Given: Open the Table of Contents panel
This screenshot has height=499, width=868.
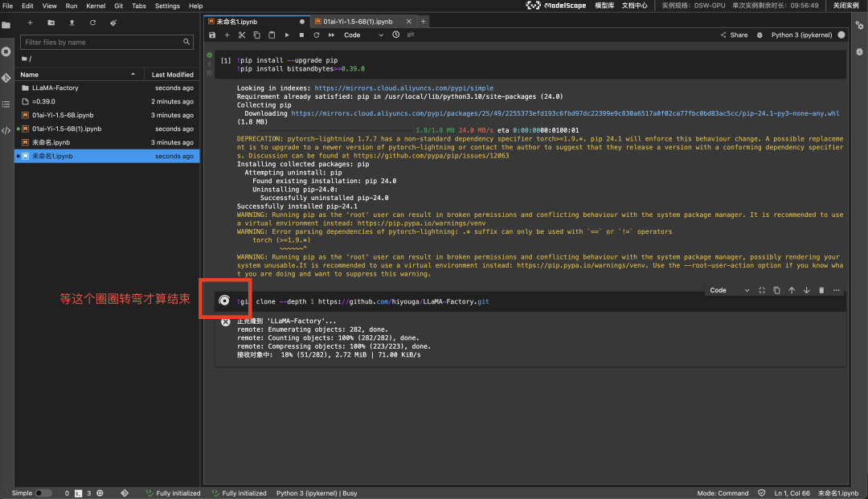Looking at the screenshot, I should coord(6,104).
